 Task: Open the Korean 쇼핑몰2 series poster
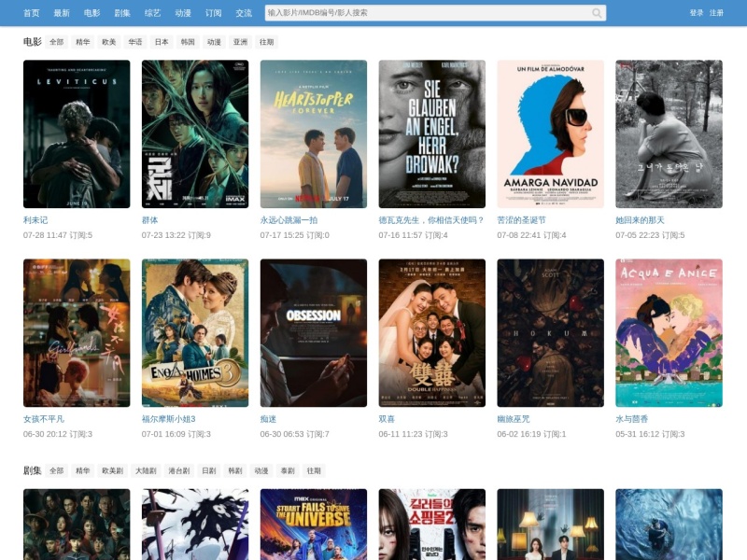point(432,525)
